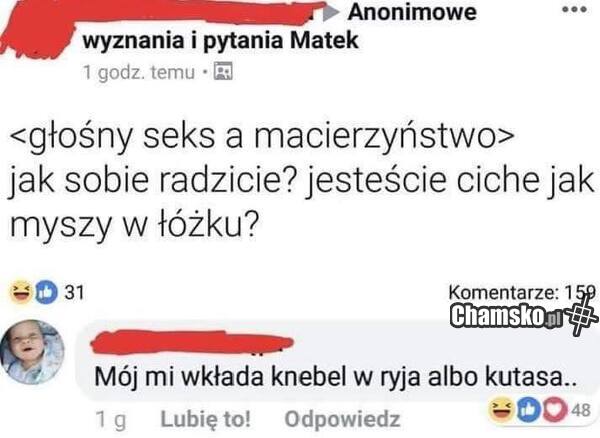600x438 pixels.
Task: Click Odpowiedz to reply to comment
Action: click(342, 419)
